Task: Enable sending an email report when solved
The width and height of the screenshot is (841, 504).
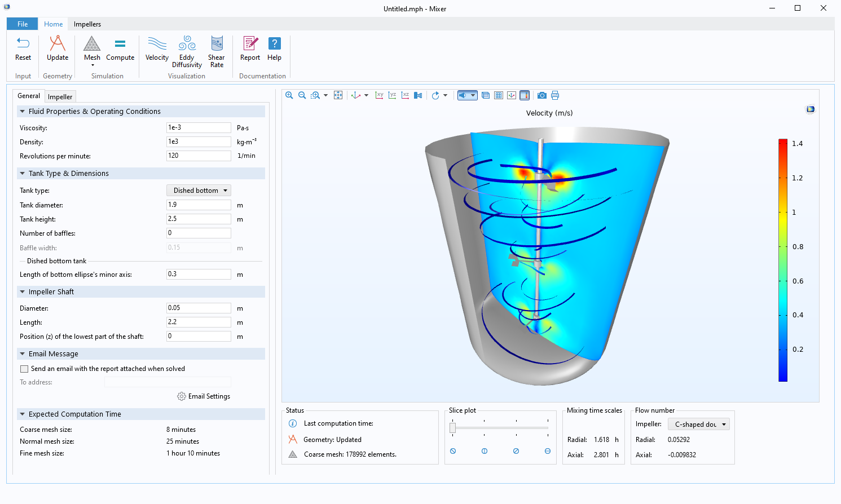Action: tap(24, 369)
